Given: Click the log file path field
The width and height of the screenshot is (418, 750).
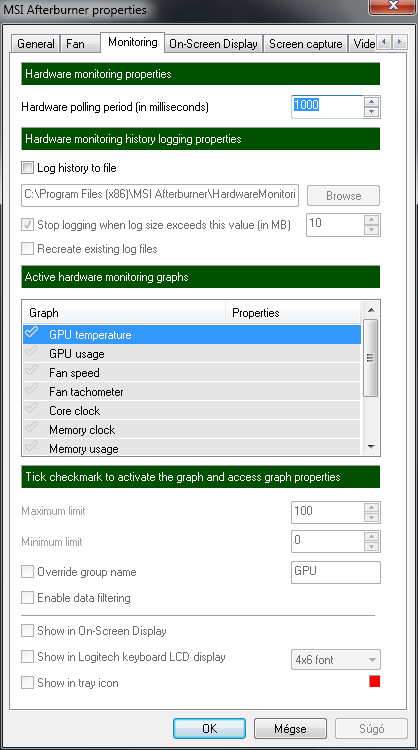Looking at the screenshot, I should [160, 195].
